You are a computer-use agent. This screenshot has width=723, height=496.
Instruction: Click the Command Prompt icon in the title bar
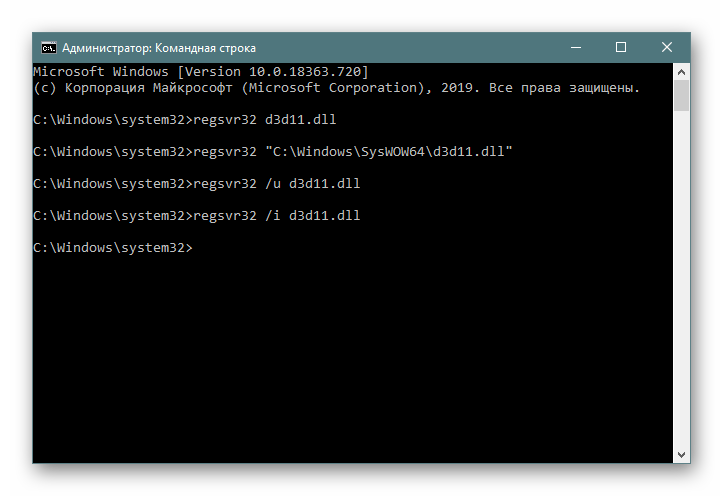(x=48, y=48)
